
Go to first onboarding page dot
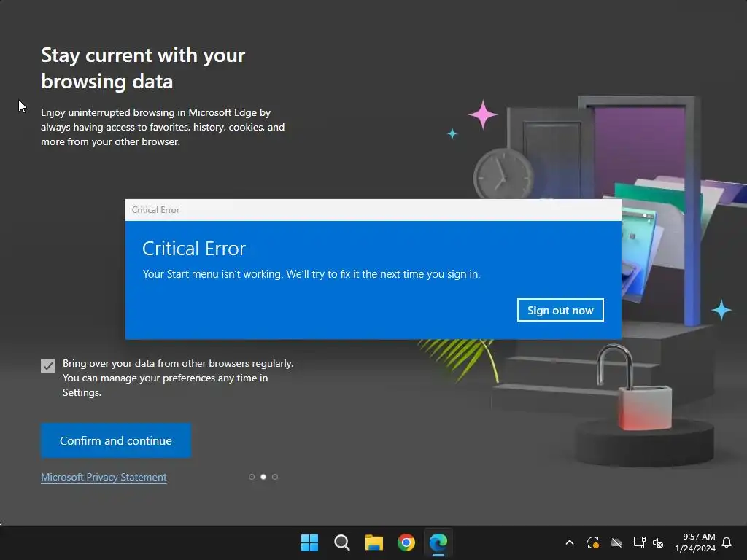click(252, 477)
